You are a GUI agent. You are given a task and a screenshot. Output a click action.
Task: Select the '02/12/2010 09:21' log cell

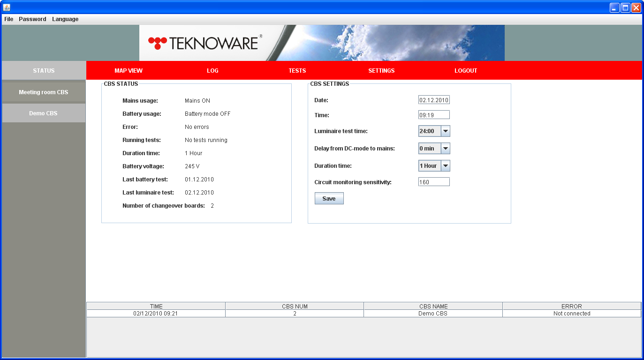pos(156,314)
